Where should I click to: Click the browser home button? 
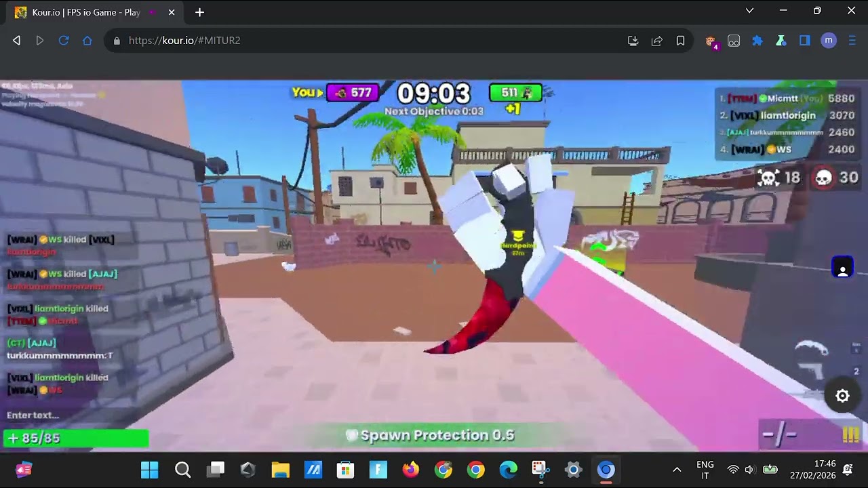[87, 41]
